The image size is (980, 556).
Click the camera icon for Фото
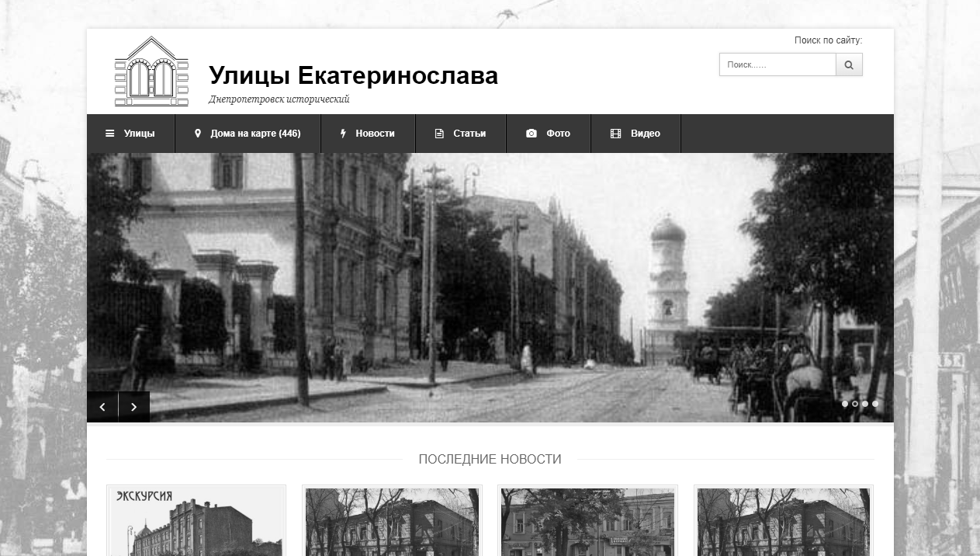[x=532, y=134]
